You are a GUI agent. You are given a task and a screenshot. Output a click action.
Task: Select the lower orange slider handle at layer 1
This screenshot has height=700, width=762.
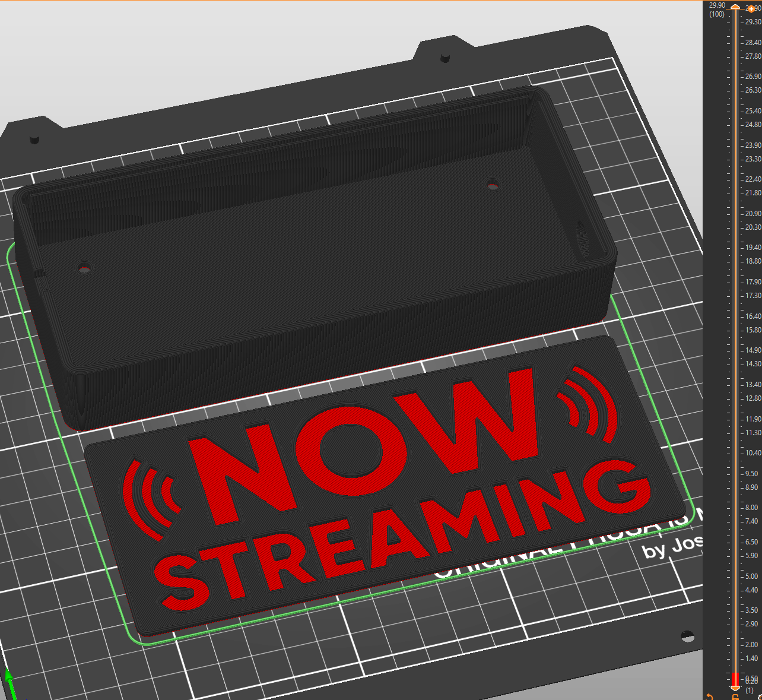click(x=735, y=689)
